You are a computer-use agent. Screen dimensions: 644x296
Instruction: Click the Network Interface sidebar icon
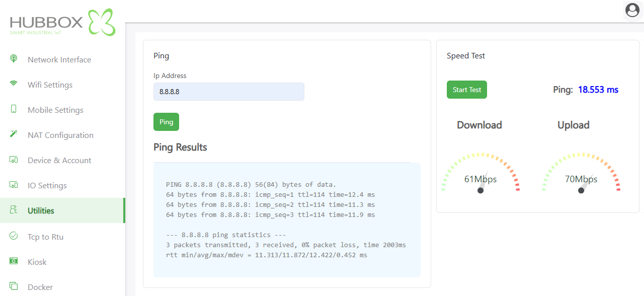point(14,59)
